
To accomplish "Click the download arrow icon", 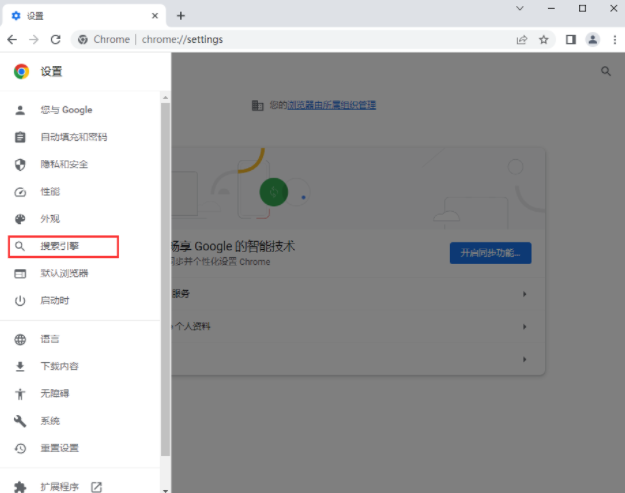I will coord(20,367).
